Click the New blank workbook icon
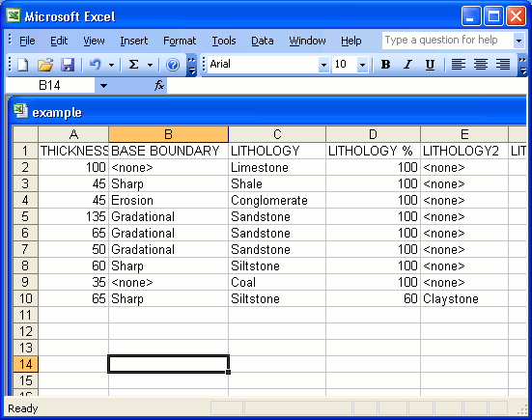Image resolution: width=532 pixels, height=420 pixels. 23,65
